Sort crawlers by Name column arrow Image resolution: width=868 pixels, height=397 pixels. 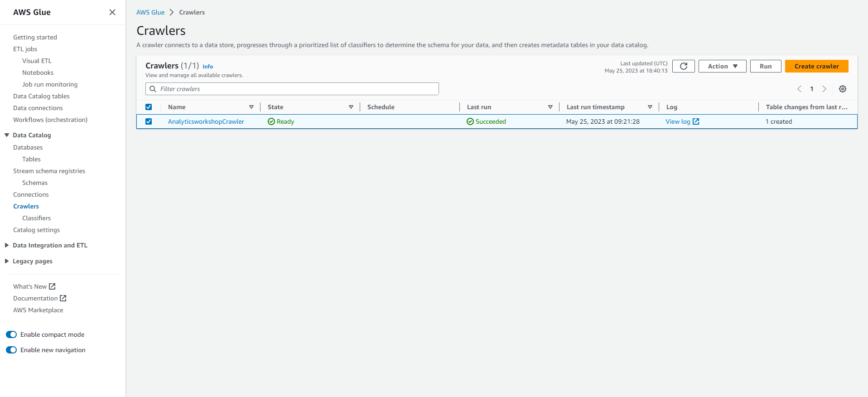(x=251, y=107)
